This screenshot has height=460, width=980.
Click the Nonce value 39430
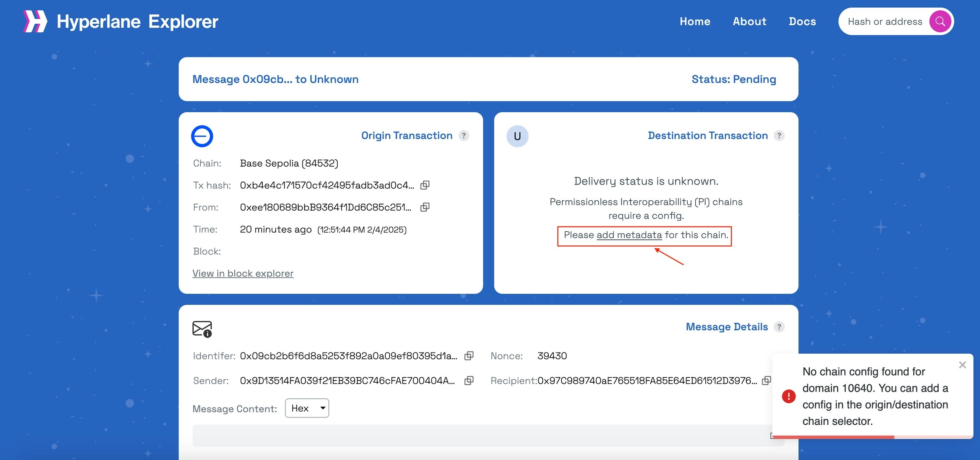552,356
